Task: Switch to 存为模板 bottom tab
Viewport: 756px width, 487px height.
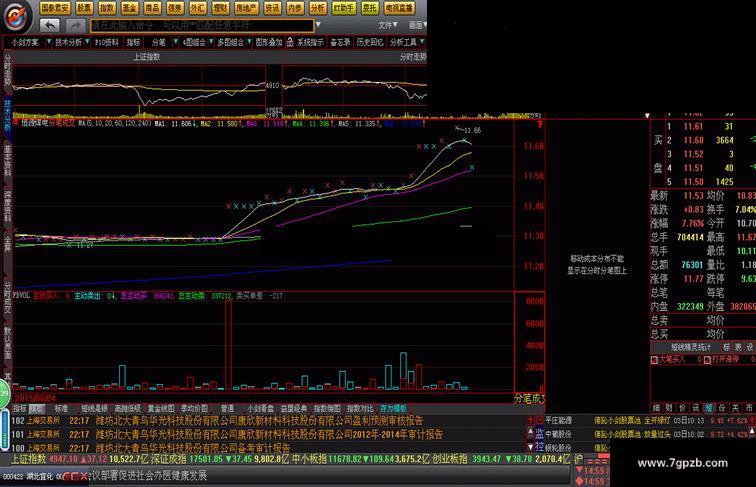Action: click(393, 409)
